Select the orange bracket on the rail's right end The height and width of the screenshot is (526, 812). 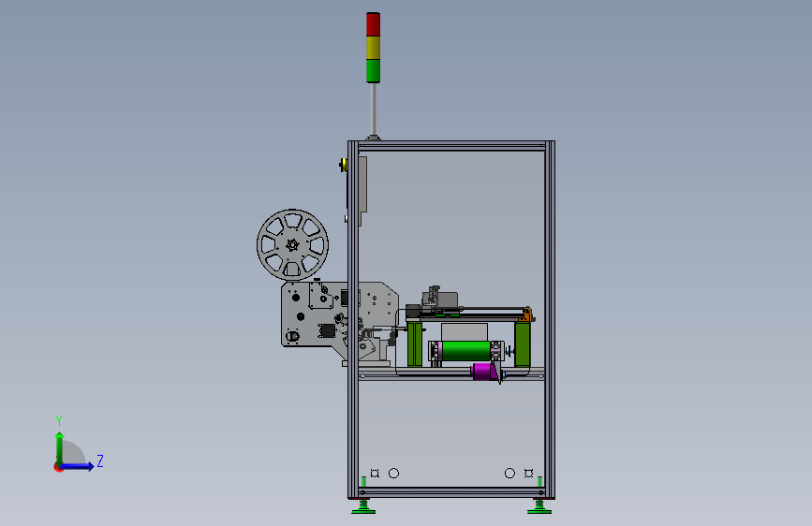527,314
